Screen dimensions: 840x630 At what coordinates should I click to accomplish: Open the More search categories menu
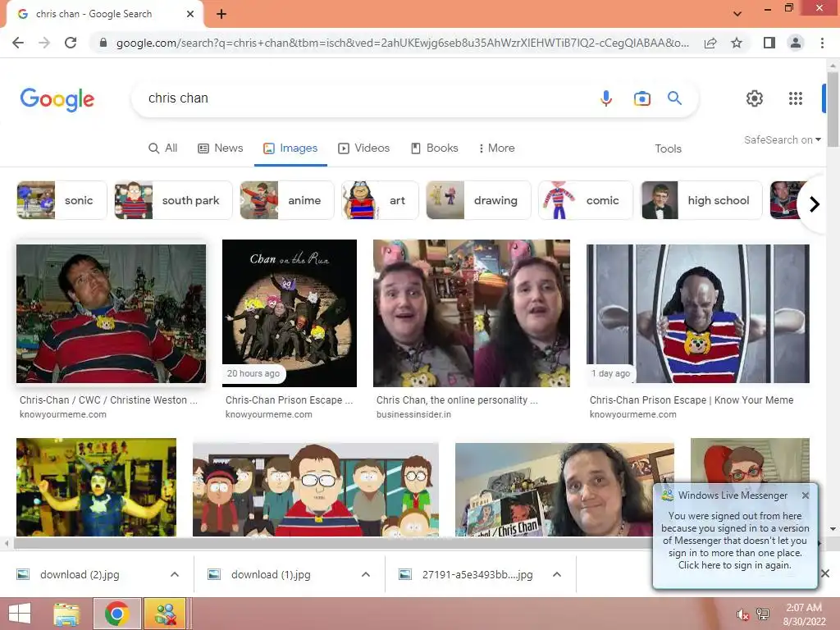(496, 148)
